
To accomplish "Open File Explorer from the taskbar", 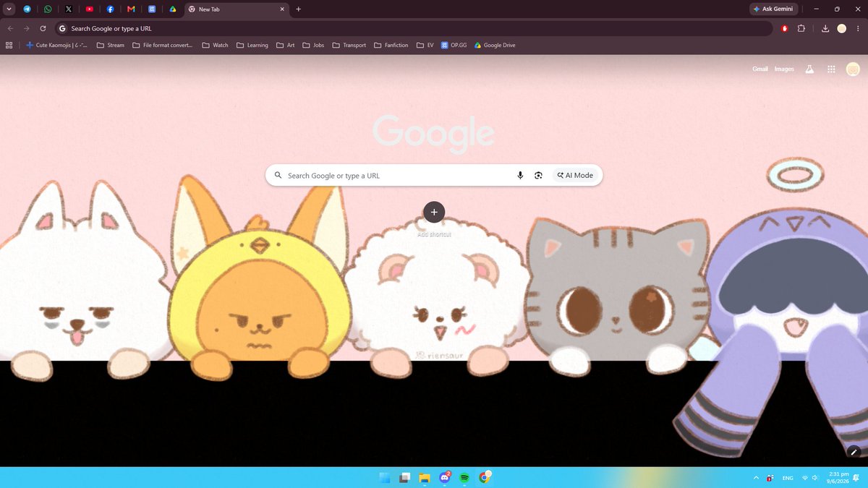I will click(x=425, y=478).
